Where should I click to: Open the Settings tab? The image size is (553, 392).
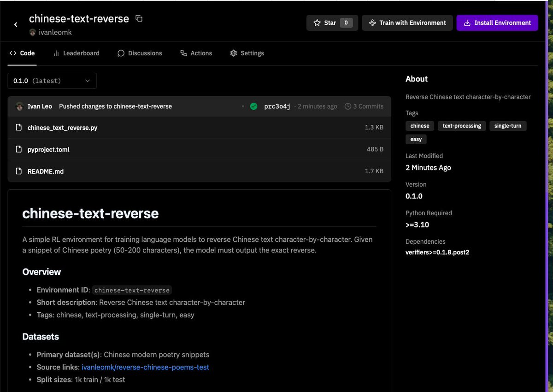247,53
